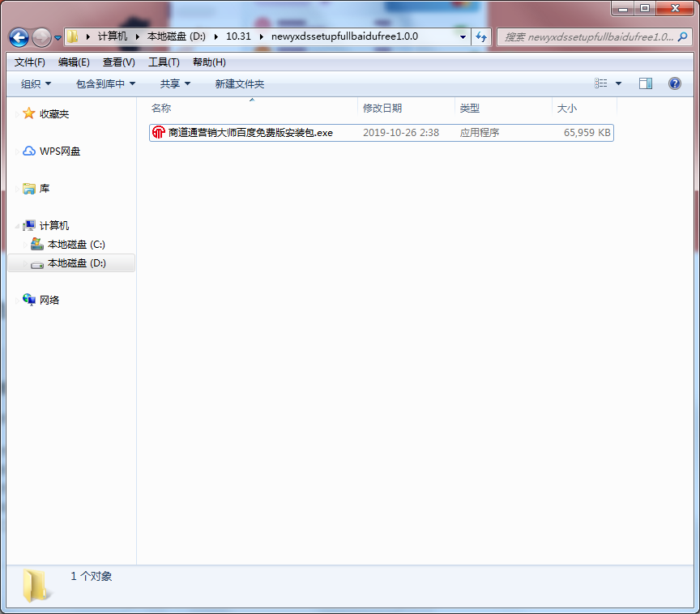Sort files by the 类型 column

coord(470,109)
